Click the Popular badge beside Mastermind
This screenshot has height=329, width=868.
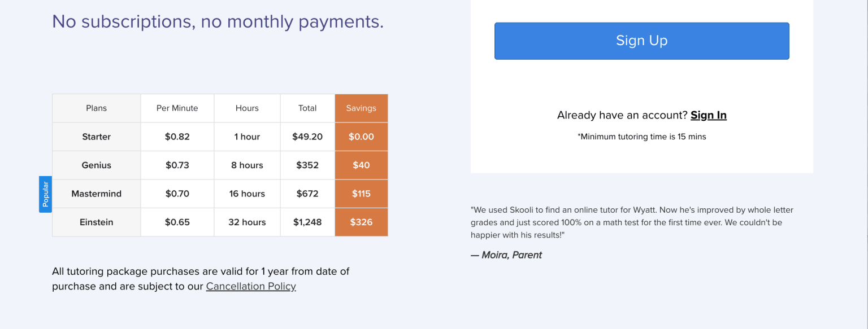point(45,194)
